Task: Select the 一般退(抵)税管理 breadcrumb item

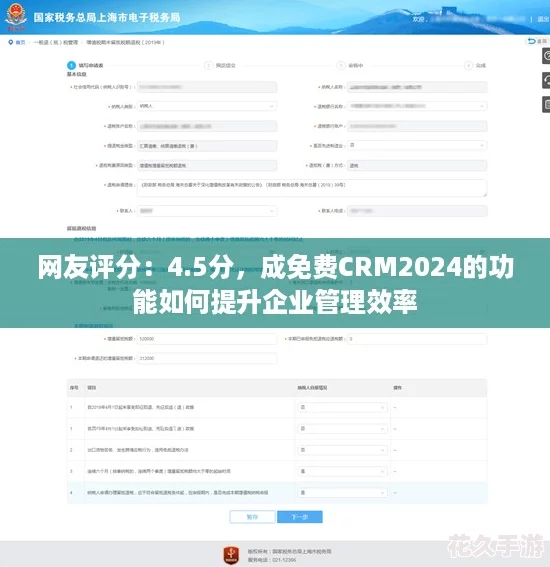Action: tap(56, 42)
